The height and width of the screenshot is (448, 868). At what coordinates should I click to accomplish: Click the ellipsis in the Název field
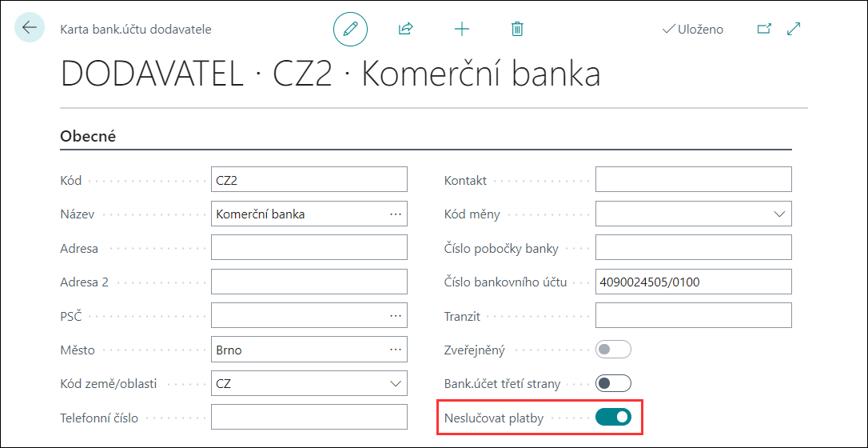point(396,214)
